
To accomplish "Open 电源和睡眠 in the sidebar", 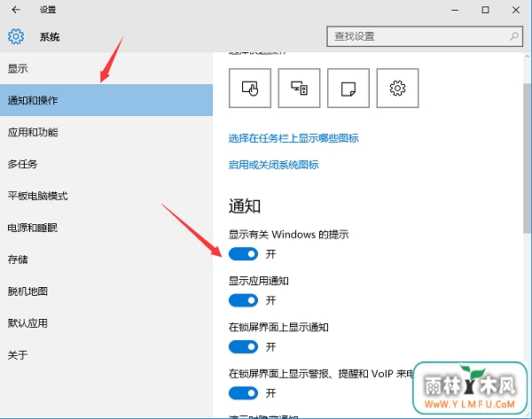I will (x=106, y=228).
